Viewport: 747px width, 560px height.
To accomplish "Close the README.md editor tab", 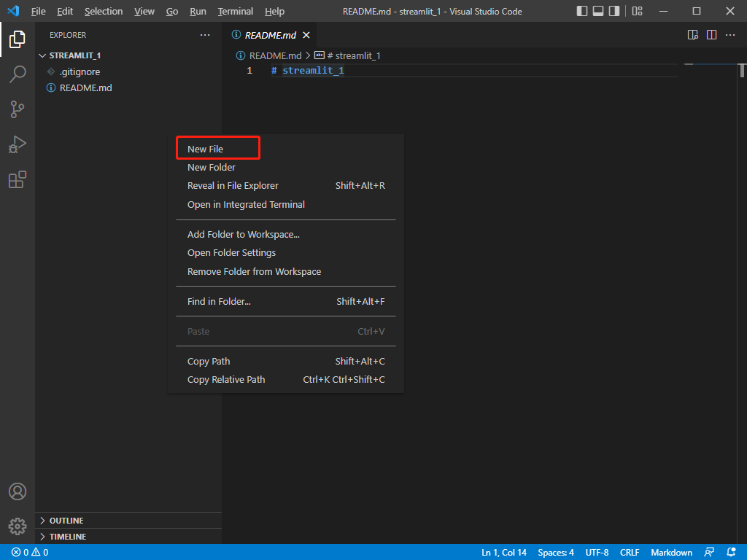I will tap(306, 35).
